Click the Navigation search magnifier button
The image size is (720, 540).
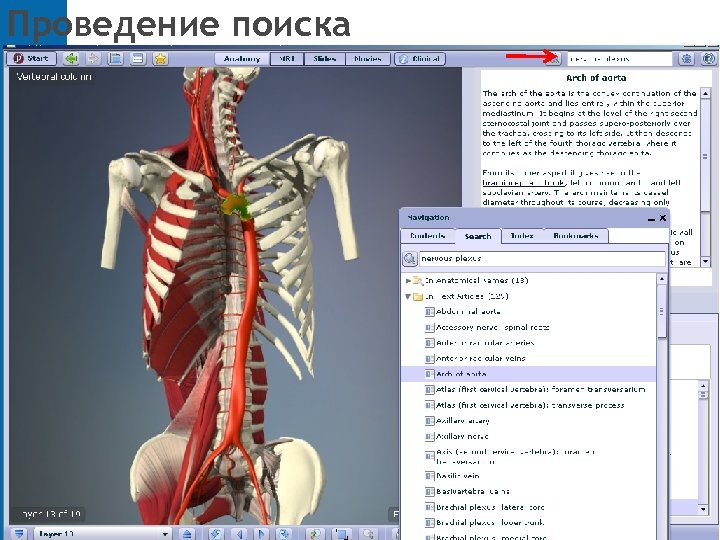click(x=410, y=259)
